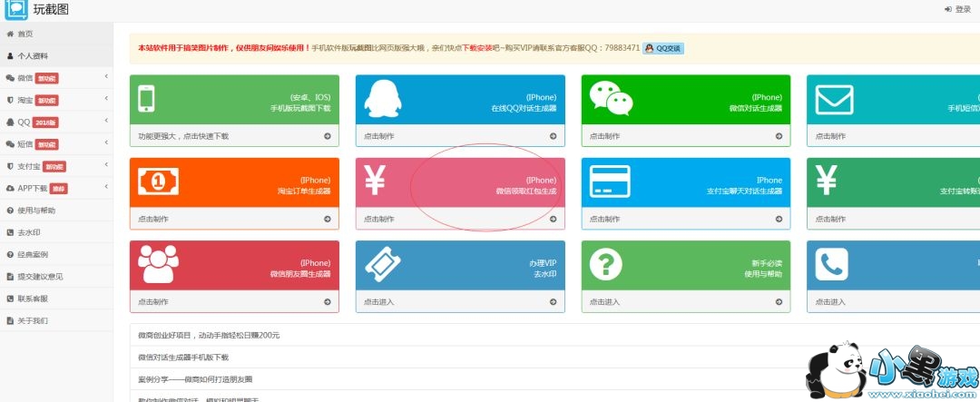
Task: Click the 下载安装 link in the notice
Action: click(477, 48)
